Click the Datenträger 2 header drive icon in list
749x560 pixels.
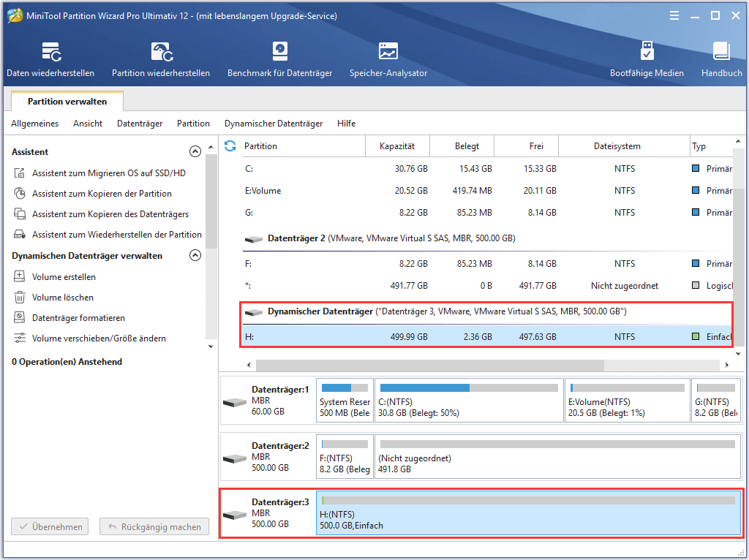(254, 239)
